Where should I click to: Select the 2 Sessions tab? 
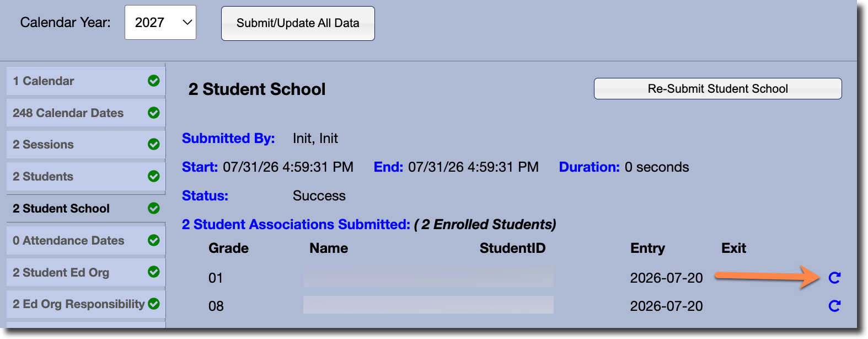click(86, 145)
